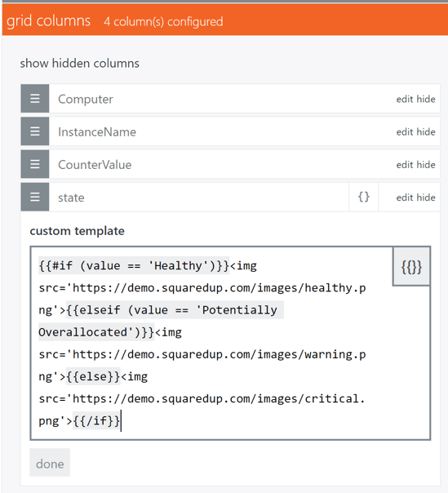Hide the CounterValue column

click(426, 164)
